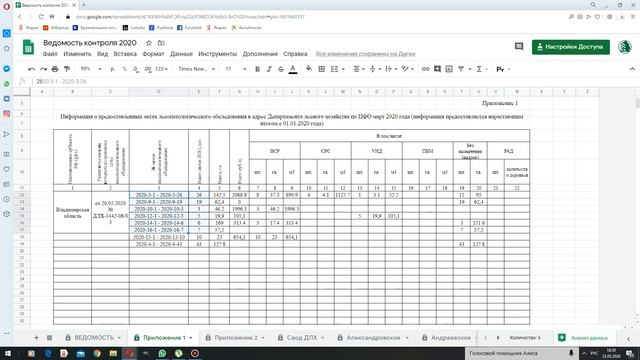Image resolution: width=640 pixels, height=360 pixels.
Task: Insert a link
Action: pyautogui.click(x=425, y=69)
